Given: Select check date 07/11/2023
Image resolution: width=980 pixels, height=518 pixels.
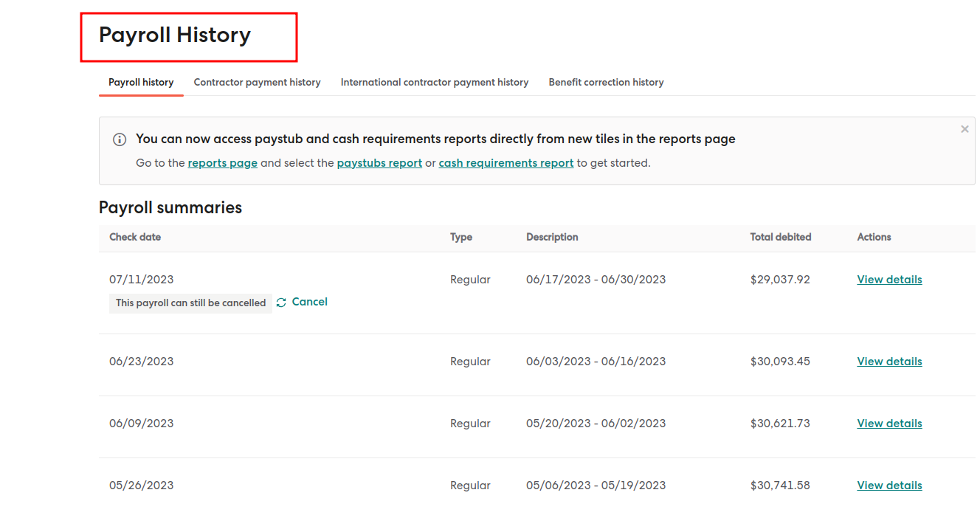Looking at the screenshot, I should coord(142,280).
